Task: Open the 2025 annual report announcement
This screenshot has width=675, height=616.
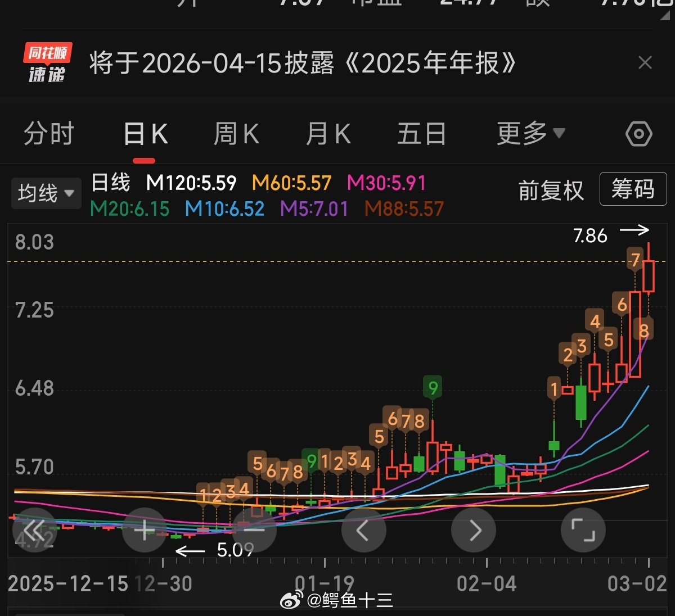Action: click(x=302, y=64)
